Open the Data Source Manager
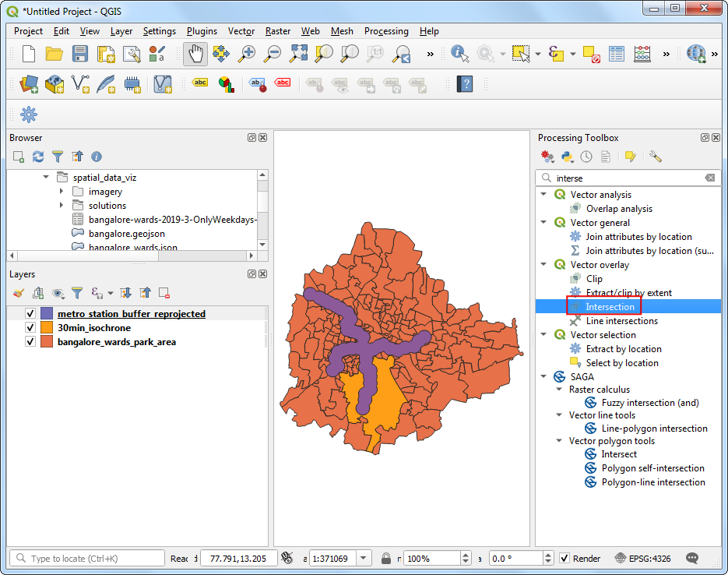The height and width of the screenshot is (575, 728). (29, 84)
